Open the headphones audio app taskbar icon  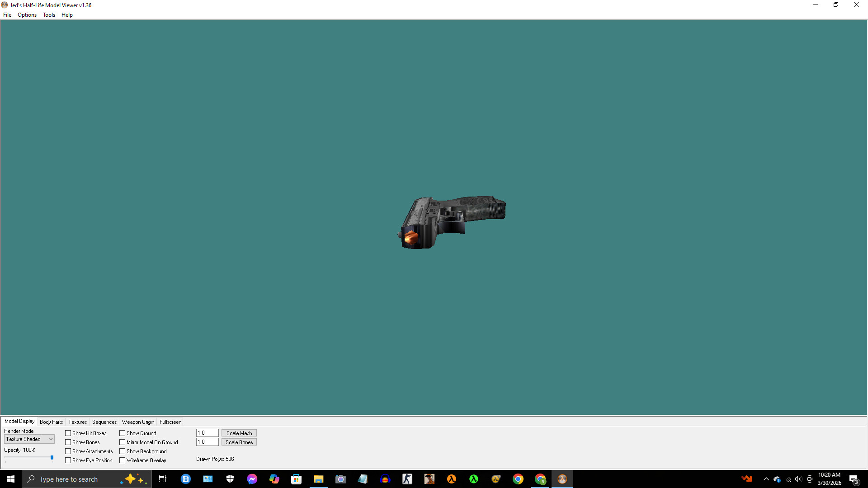point(385,479)
